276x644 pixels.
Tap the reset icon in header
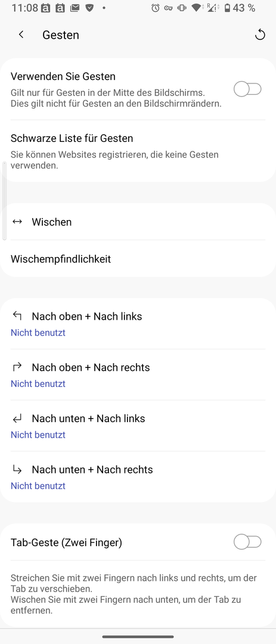(260, 35)
